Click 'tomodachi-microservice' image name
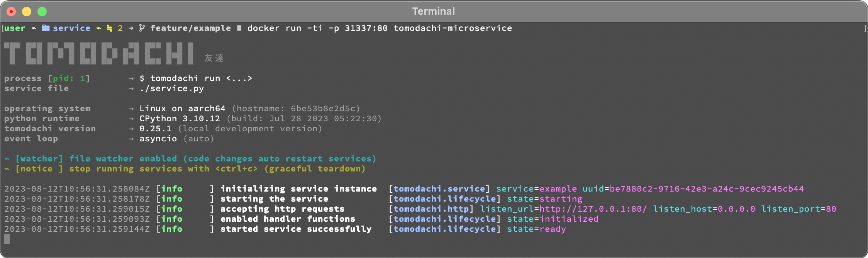This screenshot has width=868, height=258. click(453, 28)
